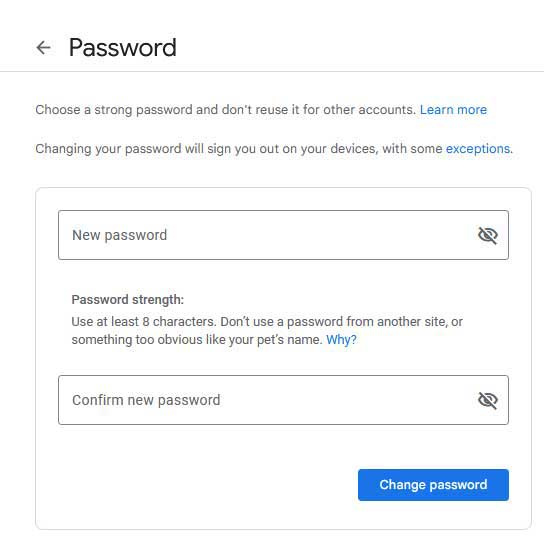Tap the crossed-eye icon in Confirm field
This screenshot has width=544, height=549.
[488, 400]
